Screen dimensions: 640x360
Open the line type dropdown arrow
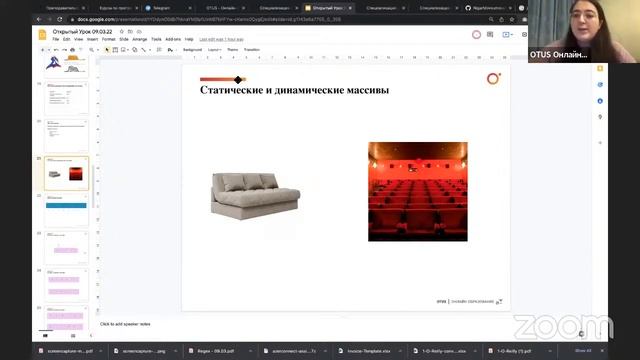coord(150,50)
